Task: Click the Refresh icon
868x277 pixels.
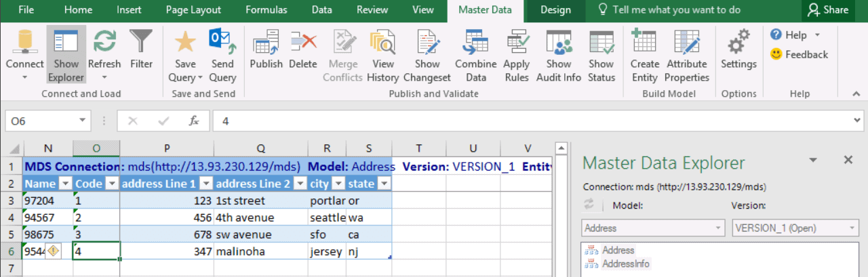Action: [x=104, y=42]
